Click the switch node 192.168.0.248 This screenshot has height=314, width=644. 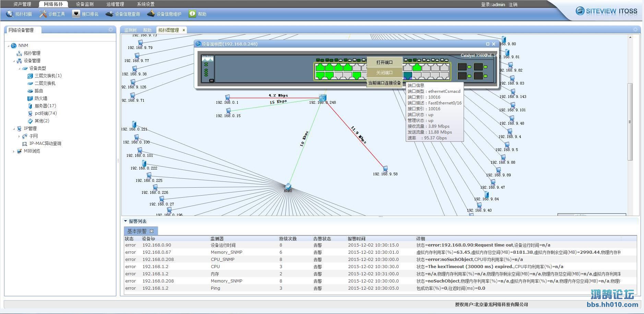coord(322,98)
